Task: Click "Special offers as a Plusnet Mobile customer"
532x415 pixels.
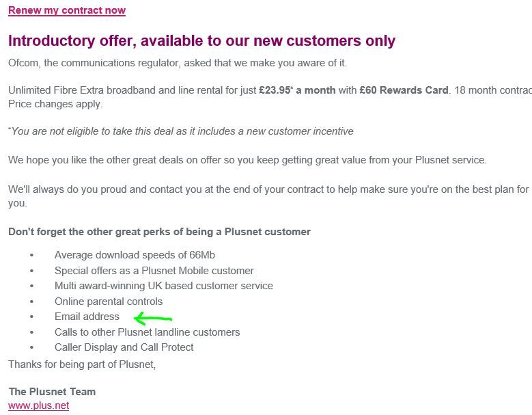Action: [154, 271]
